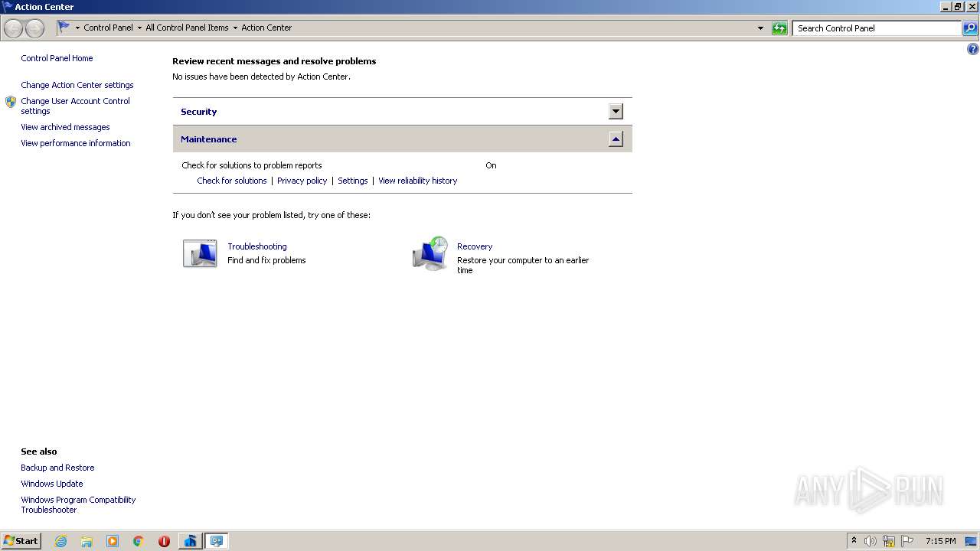Image resolution: width=980 pixels, height=551 pixels.
Task: Open Windows Explorer folder on taskbar
Action: (87, 541)
